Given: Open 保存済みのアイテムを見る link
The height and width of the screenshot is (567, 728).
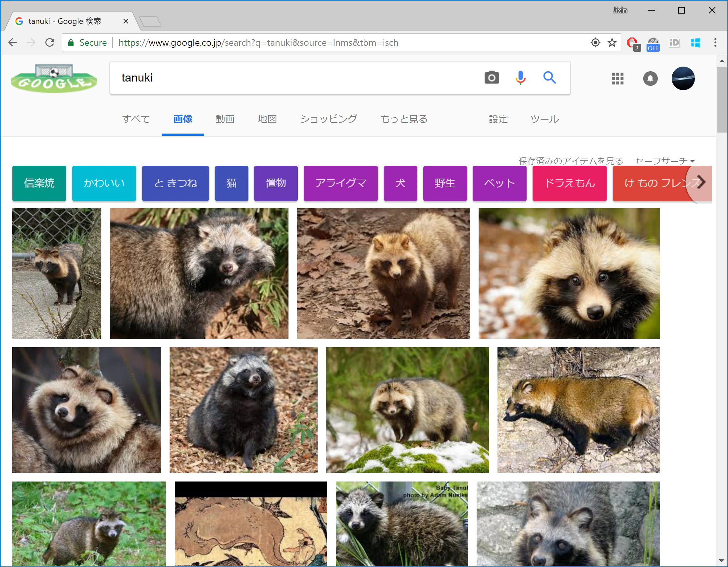Looking at the screenshot, I should tap(571, 161).
